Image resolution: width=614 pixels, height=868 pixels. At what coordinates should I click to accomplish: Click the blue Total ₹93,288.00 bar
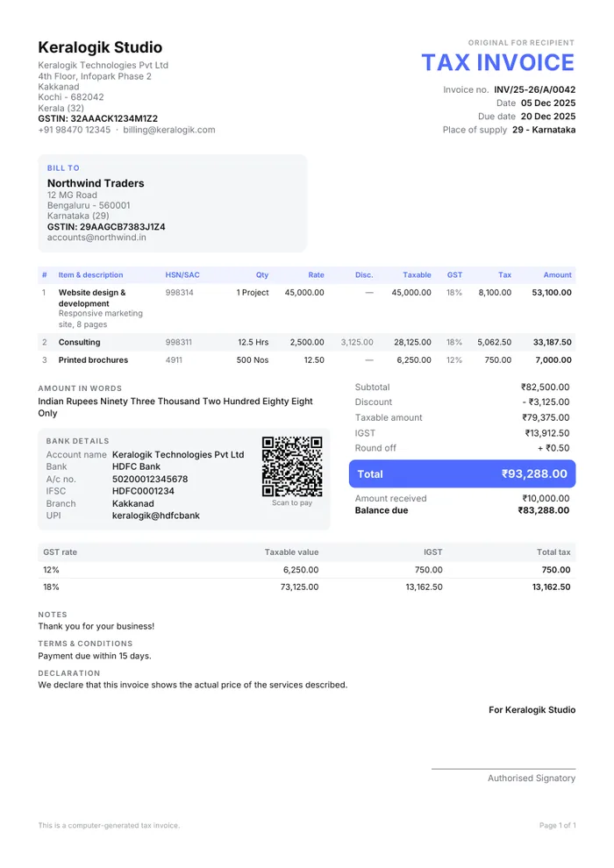(462, 473)
